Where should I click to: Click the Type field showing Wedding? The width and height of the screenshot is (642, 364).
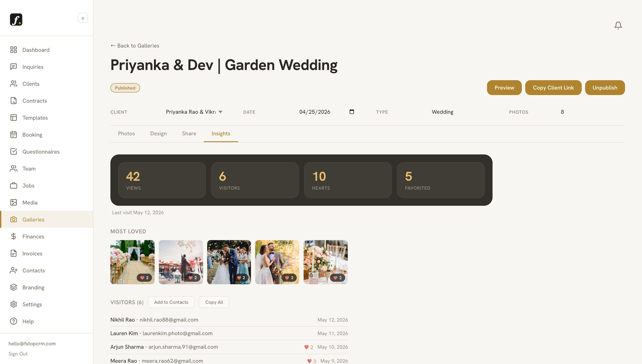(x=442, y=112)
